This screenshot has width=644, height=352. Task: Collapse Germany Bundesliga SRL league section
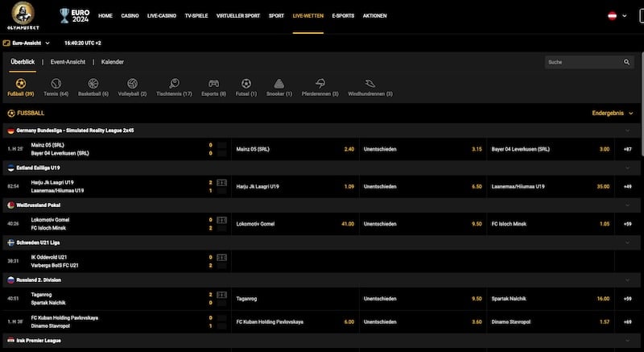coord(628,130)
